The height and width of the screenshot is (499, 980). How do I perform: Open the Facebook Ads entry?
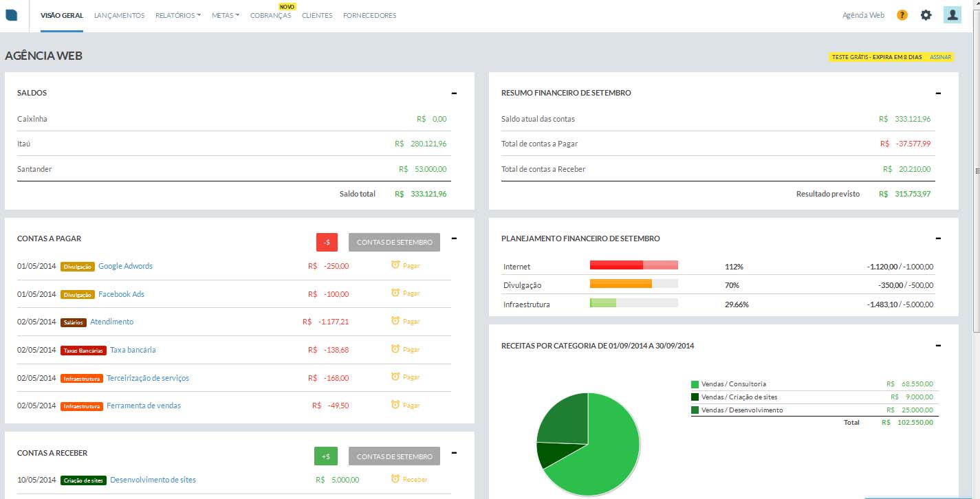(x=121, y=294)
